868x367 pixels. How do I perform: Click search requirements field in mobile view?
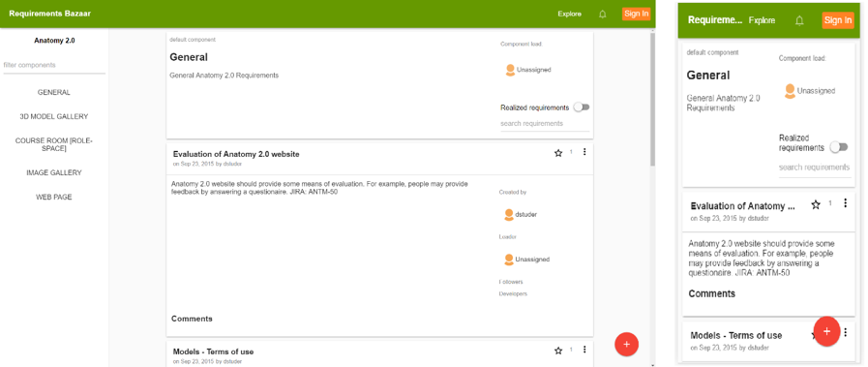point(815,168)
